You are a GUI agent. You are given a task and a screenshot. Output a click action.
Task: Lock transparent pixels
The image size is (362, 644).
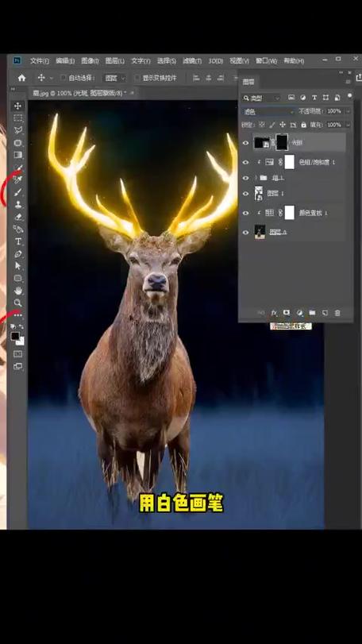click(x=261, y=125)
